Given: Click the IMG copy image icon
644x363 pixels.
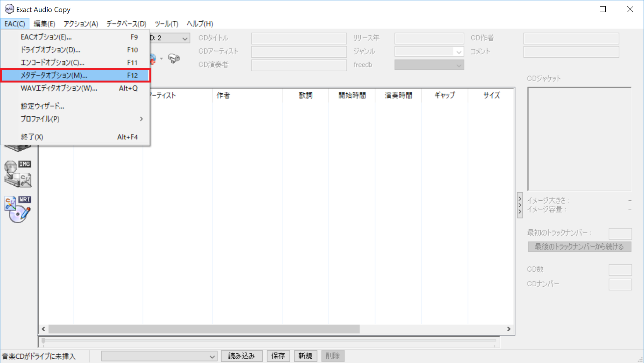Looking at the screenshot, I should 18,174.
